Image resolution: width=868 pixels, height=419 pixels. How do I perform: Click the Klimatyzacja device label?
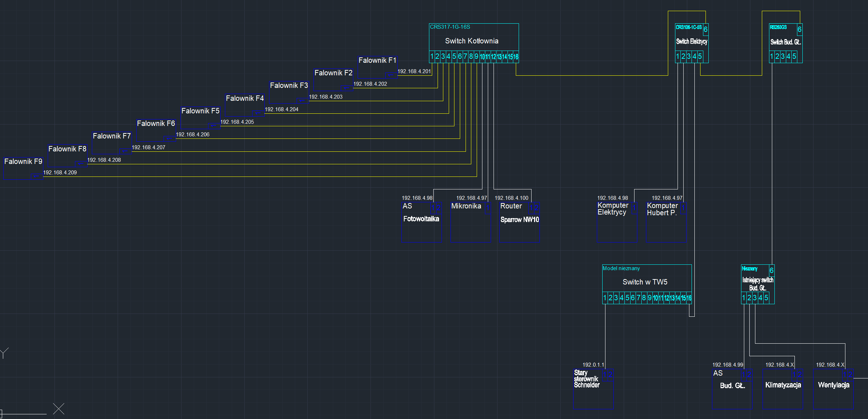783,385
